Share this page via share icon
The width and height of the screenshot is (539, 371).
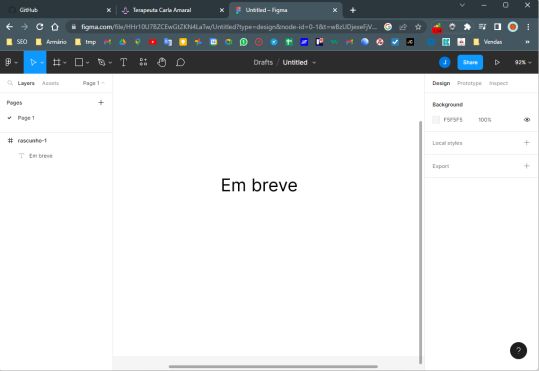point(403,27)
